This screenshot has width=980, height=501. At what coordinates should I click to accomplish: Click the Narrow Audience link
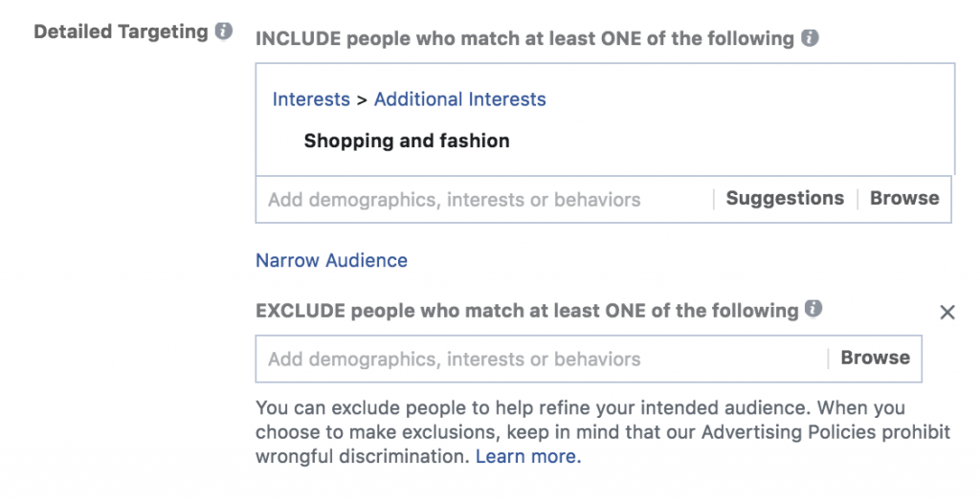[x=331, y=260]
